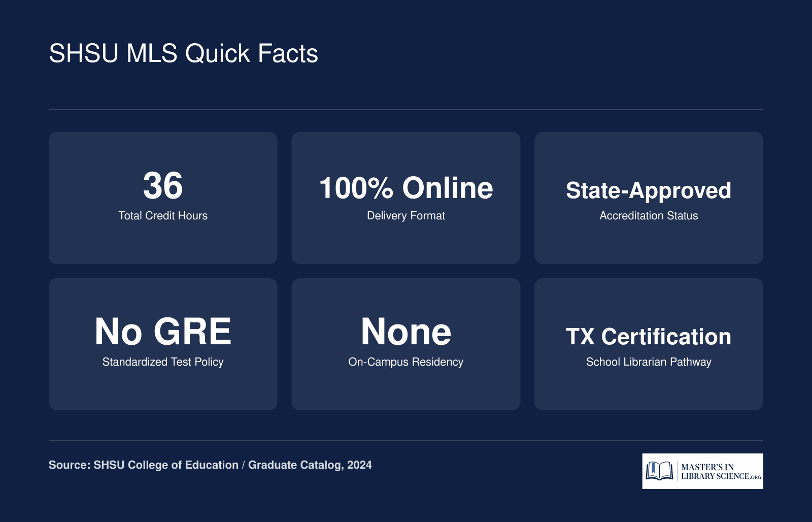
Task: Click the Standardized Test Policy label
Action: (x=163, y=362)
